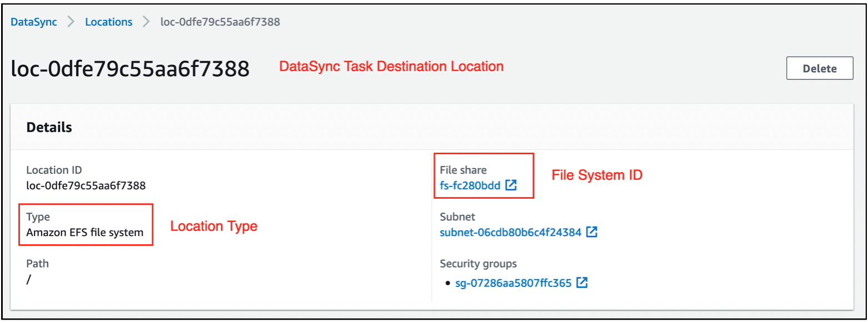868x323 pixels.
Task: Click the Path value slash
Action: point(28,279)
